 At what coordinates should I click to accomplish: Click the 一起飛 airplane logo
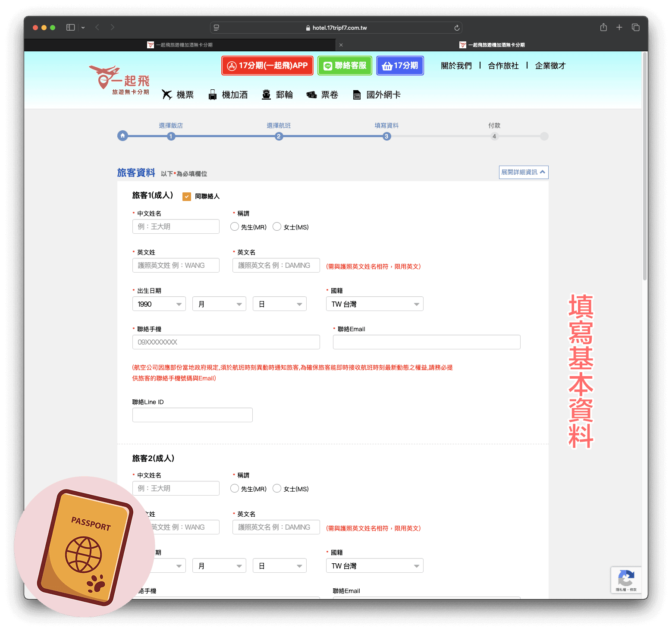pyautogui.click(x=119, y=80)
